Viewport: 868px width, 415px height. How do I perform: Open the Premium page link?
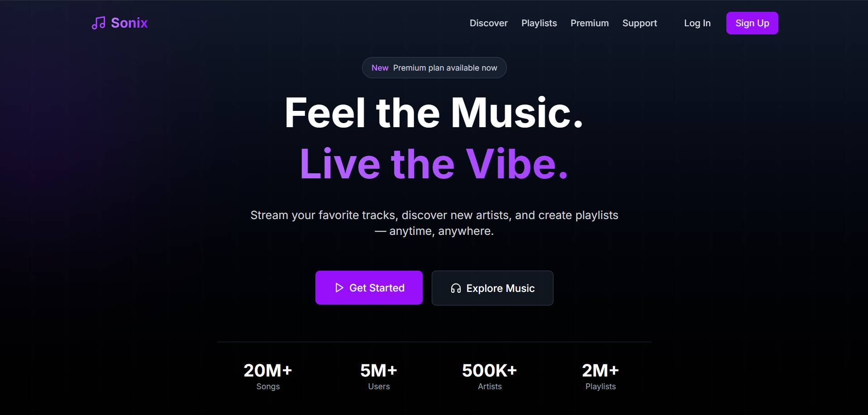pyautogui.click(x=589, y=23)
